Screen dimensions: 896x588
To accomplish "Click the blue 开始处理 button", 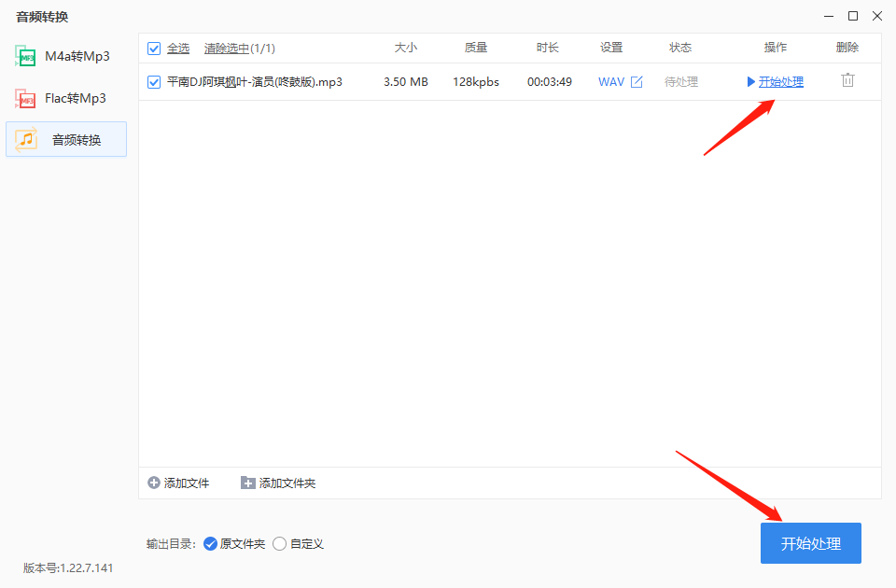I will 810,543.
